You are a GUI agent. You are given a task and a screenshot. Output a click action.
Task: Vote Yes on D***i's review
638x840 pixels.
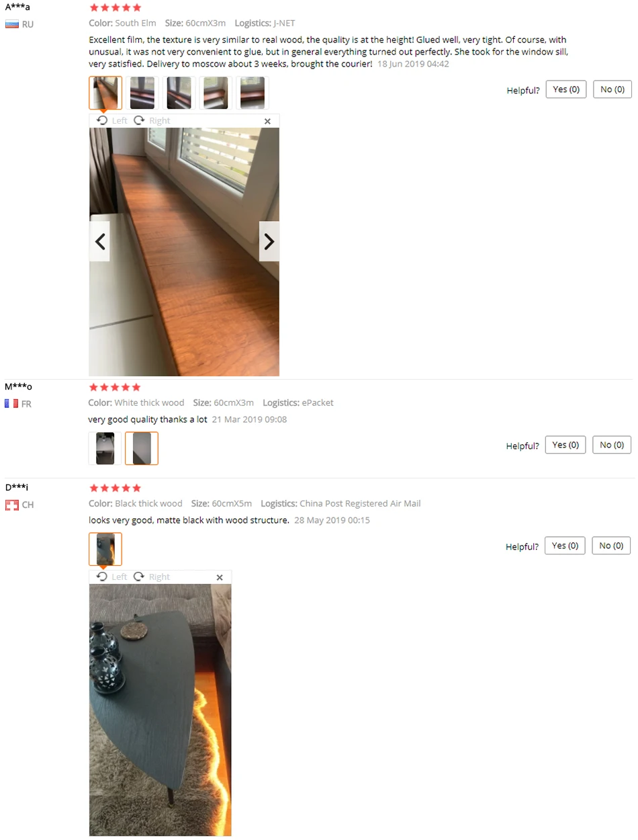565,546
